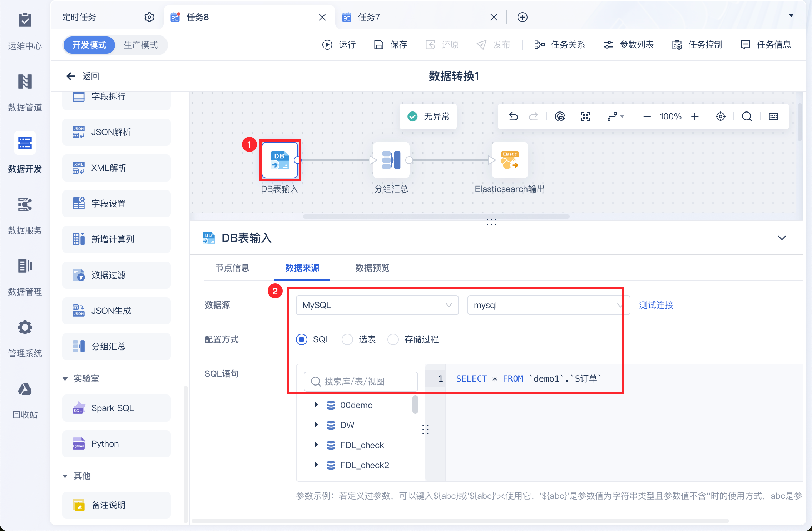
Task: Click the 测试连接 link
Action: tap(656, 305)
